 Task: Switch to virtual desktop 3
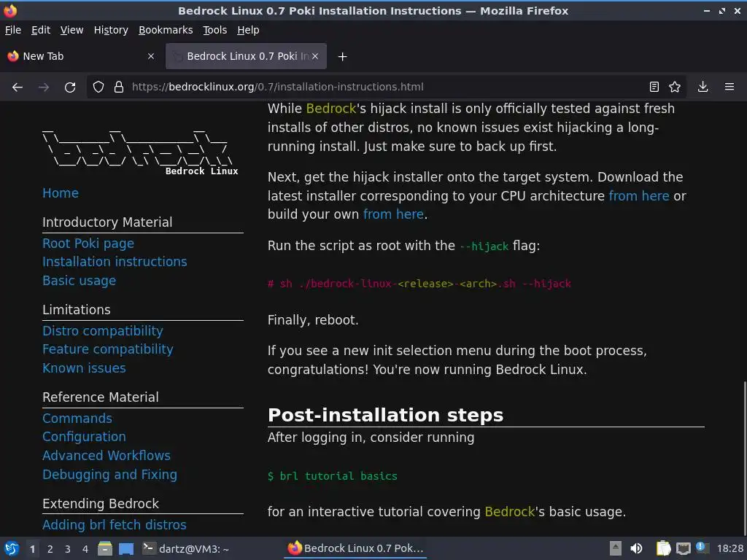coord(68,549)
